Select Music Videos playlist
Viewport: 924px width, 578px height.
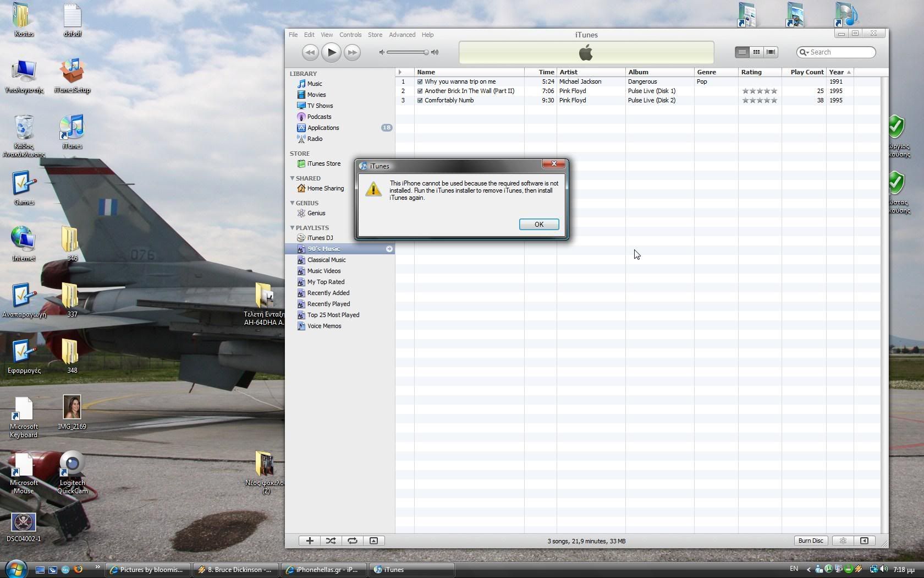323,271
